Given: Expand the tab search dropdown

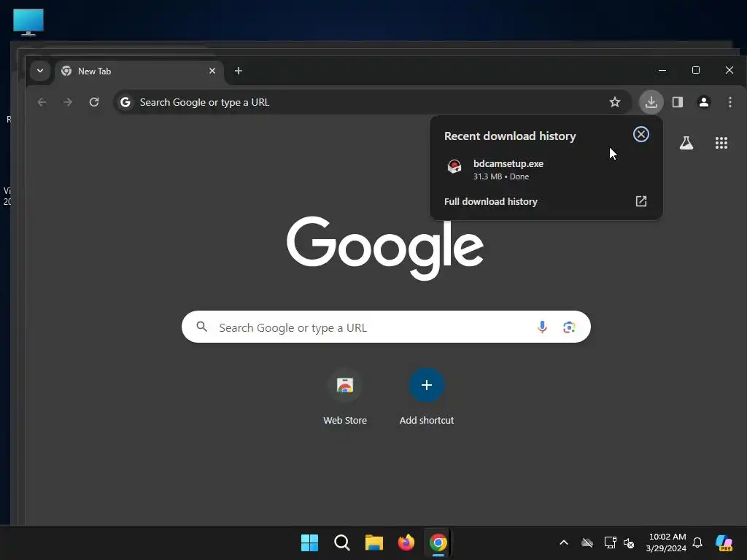Looking at the screenshot, I should (x=40, y=71).
